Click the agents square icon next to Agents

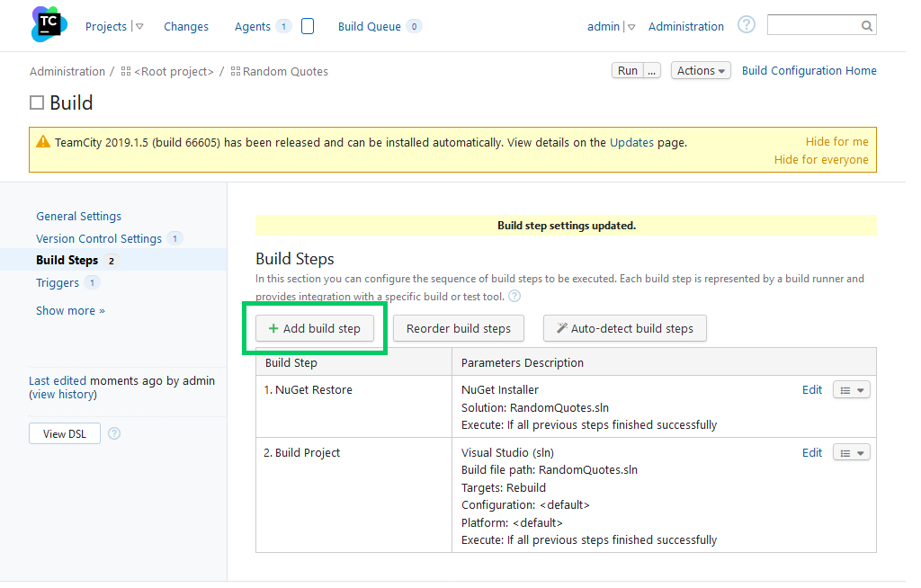(308, 26)
